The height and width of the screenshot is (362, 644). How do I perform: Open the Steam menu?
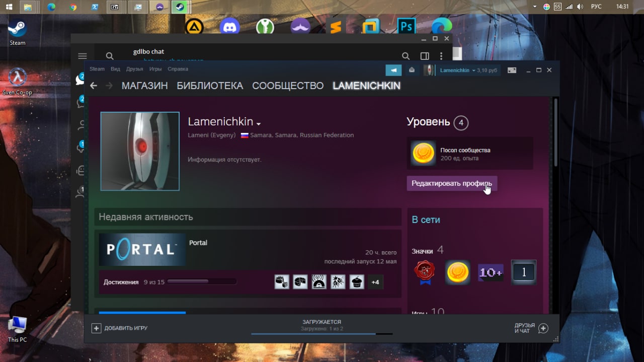(x=97, y=69)
